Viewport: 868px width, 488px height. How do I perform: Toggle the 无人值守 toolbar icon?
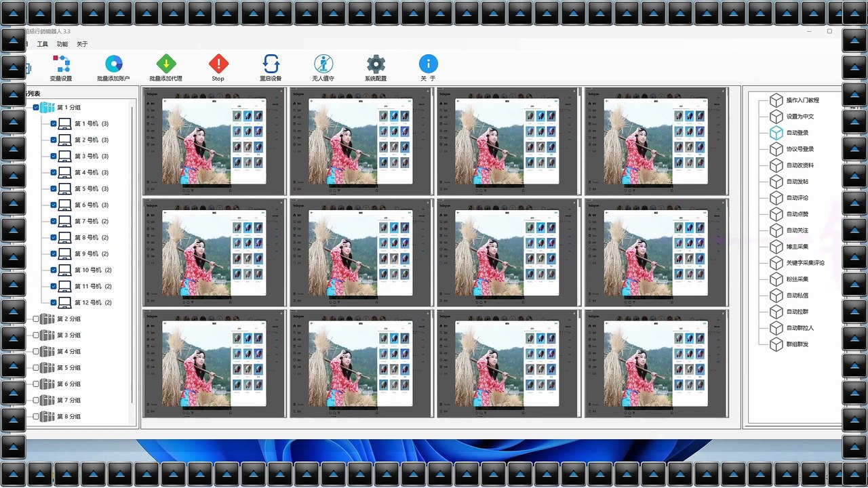(x=323, y=64)
